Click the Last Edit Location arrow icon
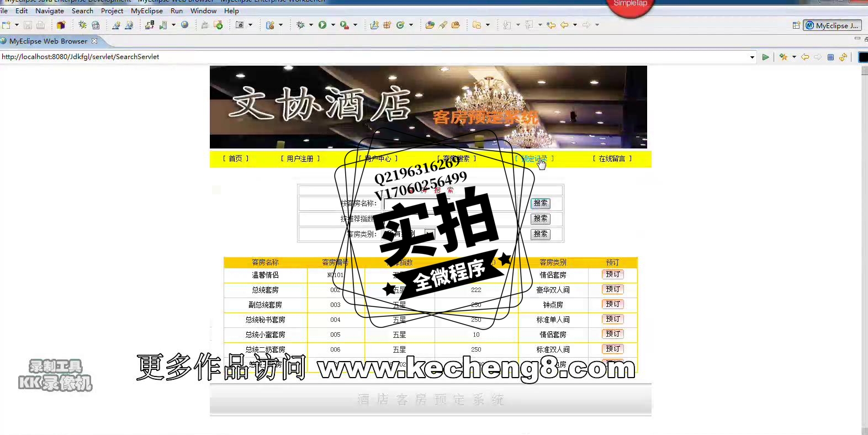Image resolution: width=868 pixels, height=435 pixels. point(551,25)
